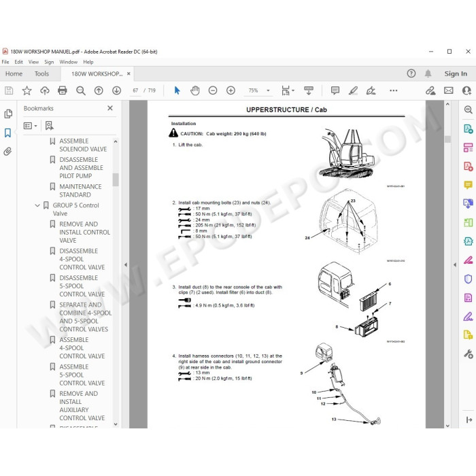Open the Help question mark icon
Image resolution: width=476 pixels, height=476 pixels.
coord(411,73)
